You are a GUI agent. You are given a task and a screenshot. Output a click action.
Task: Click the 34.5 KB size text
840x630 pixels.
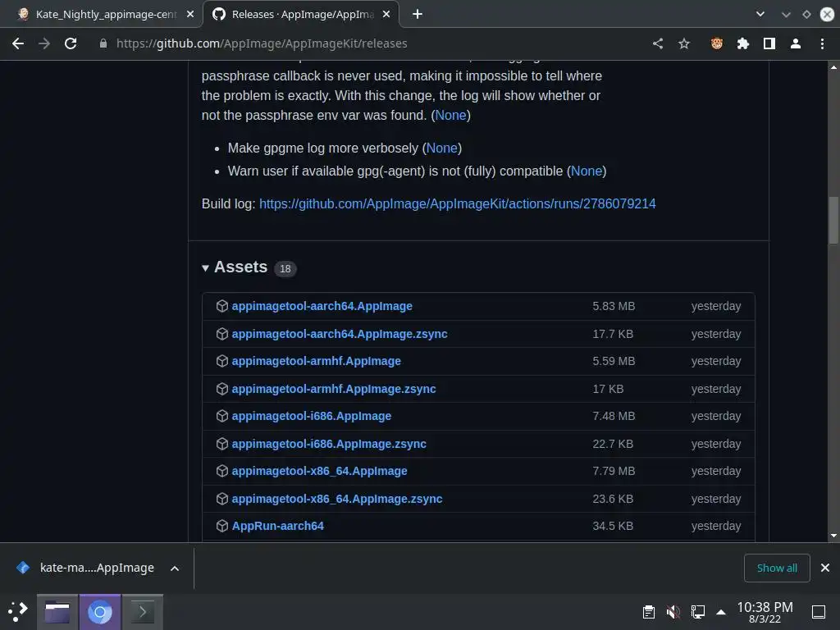613,526
